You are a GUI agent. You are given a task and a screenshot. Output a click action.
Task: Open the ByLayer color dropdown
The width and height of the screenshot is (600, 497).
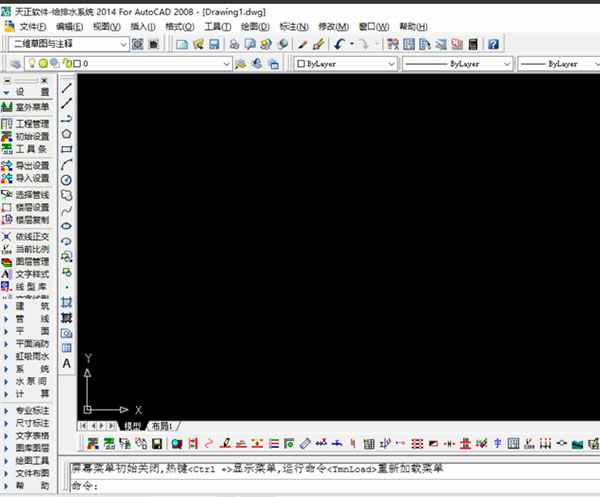(346, 64)
